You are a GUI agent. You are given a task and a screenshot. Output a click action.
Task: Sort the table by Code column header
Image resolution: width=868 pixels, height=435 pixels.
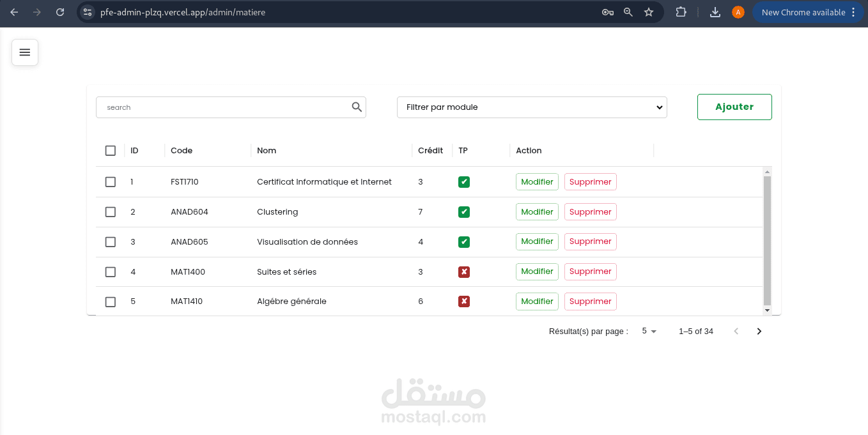pos(182,151)
